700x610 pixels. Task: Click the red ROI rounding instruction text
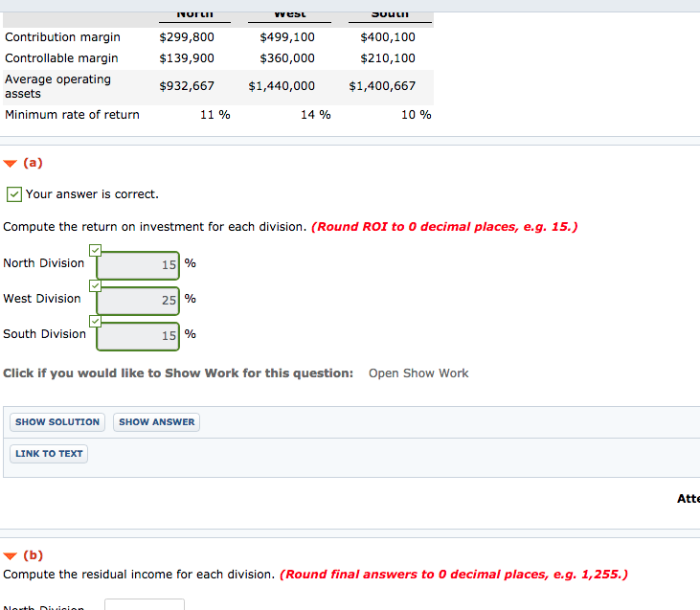coord(444,227)
